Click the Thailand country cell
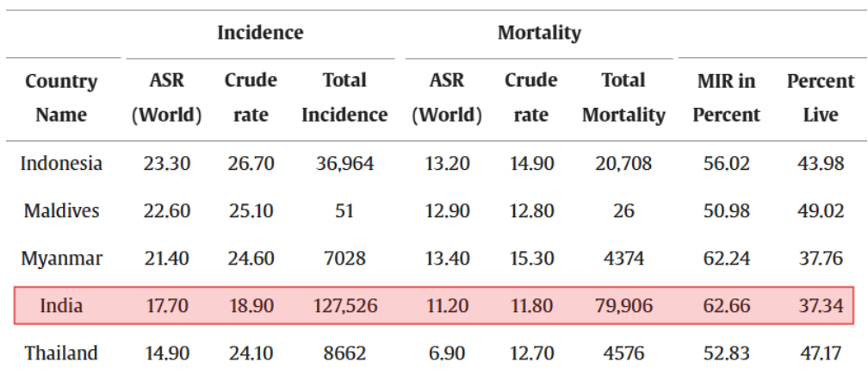Image resolution: width=868 pixels, height=375 pixels. pos(61,353)
